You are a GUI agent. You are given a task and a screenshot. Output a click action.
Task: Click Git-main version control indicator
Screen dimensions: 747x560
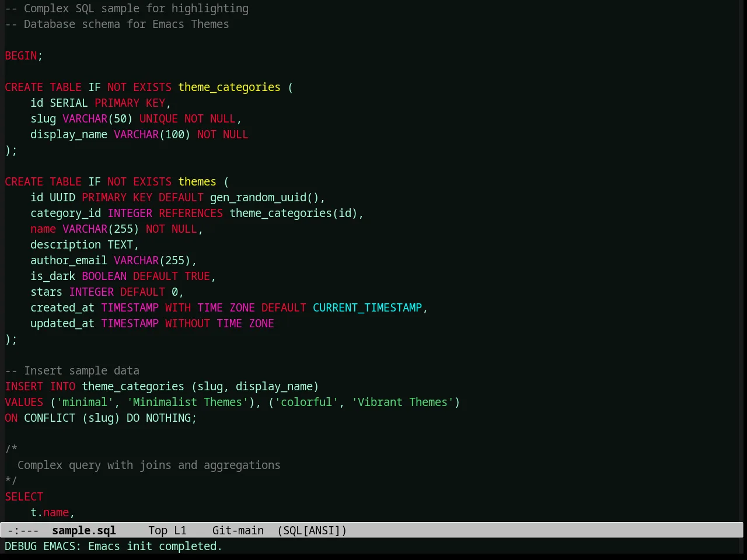click(x=238, y=530)
